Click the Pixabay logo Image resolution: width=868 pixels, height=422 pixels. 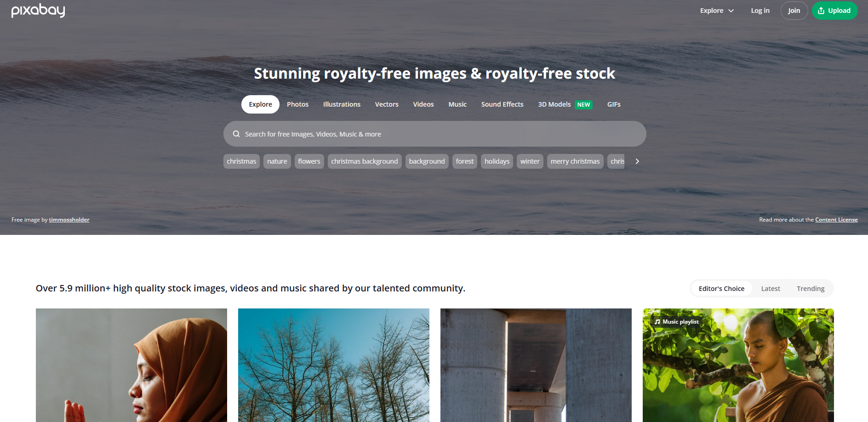tap(38, 10)
